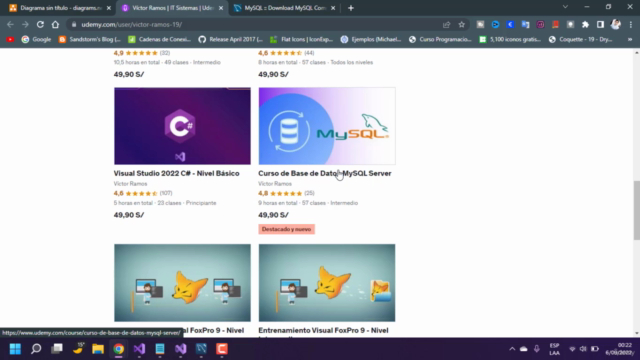
Task: Open Cadenas de Conexi... bookmark
Action: [x=160, y=39]
